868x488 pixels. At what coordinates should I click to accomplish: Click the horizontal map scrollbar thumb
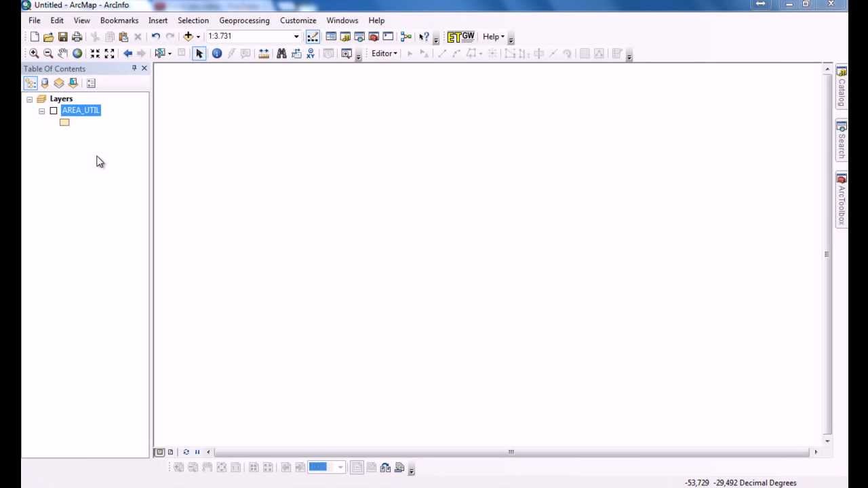click(511, 452)
